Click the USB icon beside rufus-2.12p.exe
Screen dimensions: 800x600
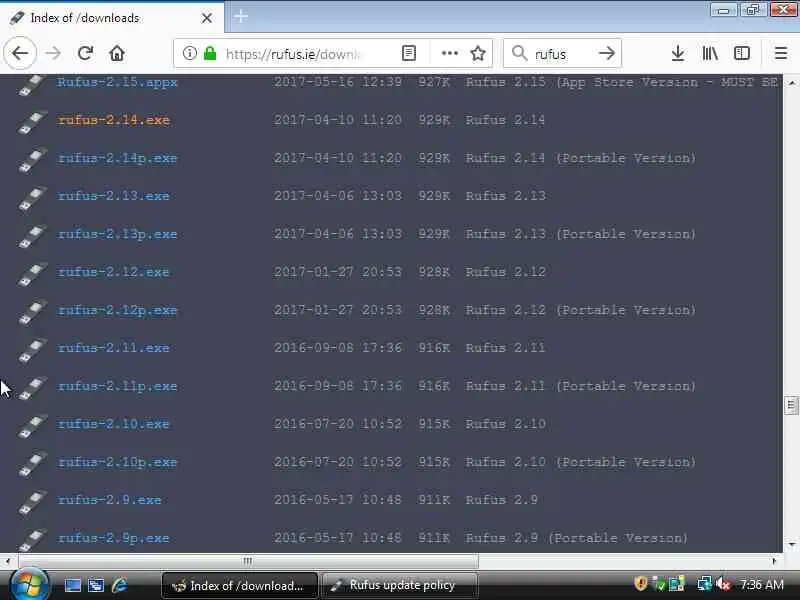pyautogui.click(x=32, y=313)
